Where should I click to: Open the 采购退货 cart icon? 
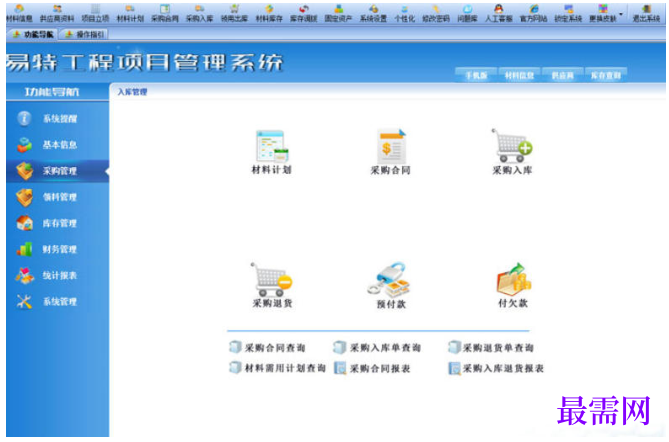tap(272, 285)
